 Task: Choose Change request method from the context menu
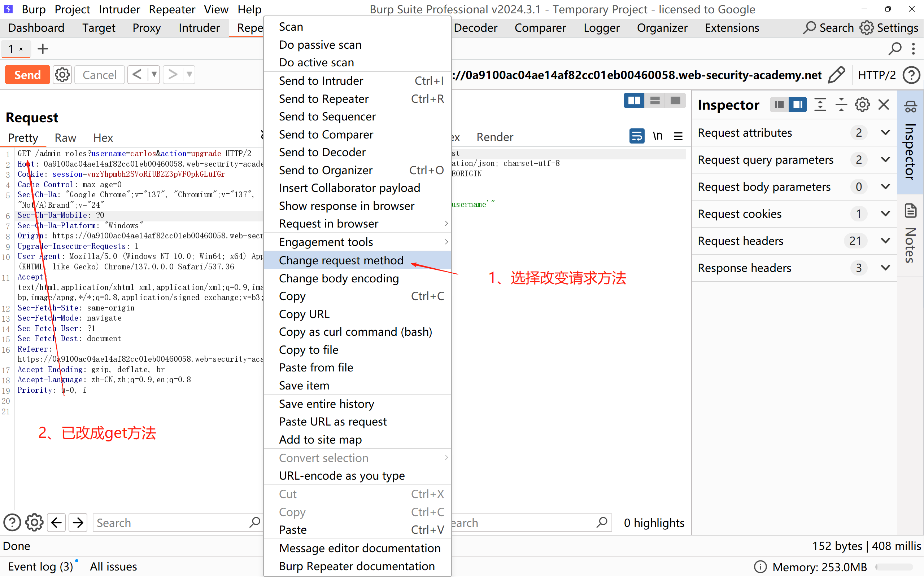pos(341,260)
